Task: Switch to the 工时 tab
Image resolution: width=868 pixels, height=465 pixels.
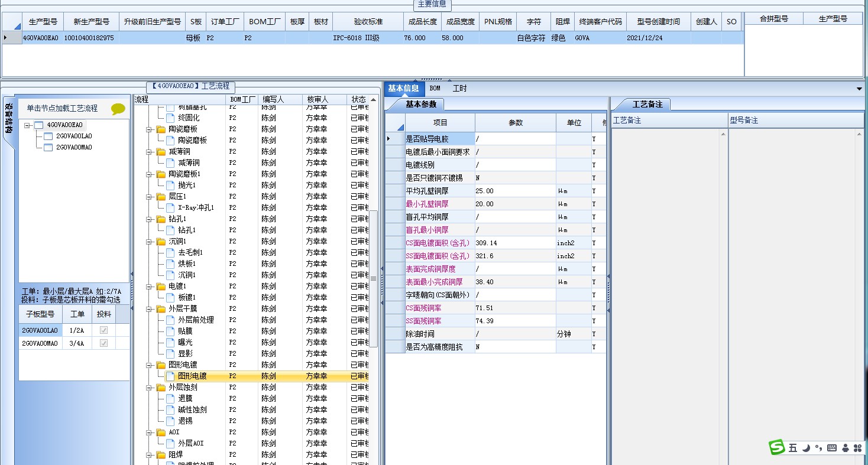Action: (459, 89)
